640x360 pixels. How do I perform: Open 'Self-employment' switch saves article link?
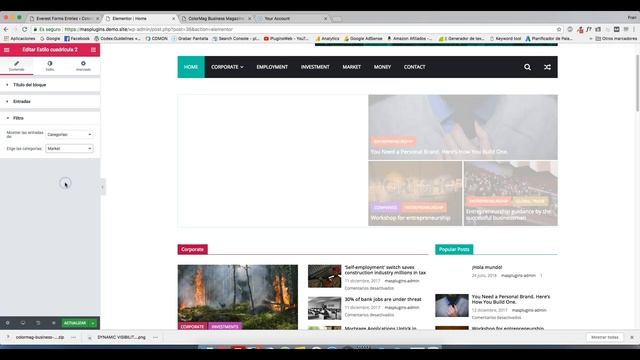click(x=385, y=270)
